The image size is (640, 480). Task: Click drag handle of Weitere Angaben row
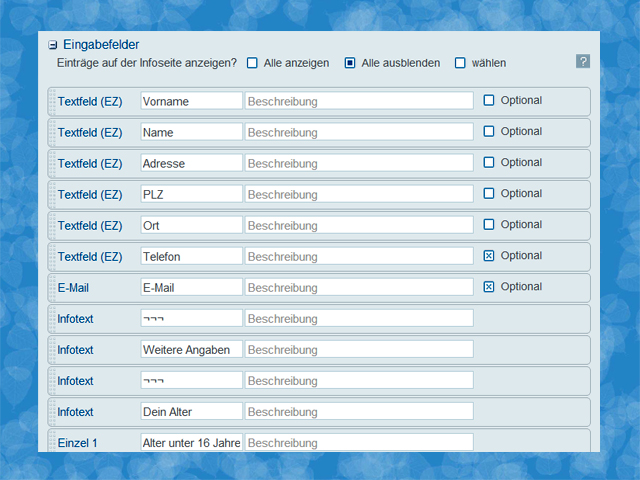(x=52, y=350)
